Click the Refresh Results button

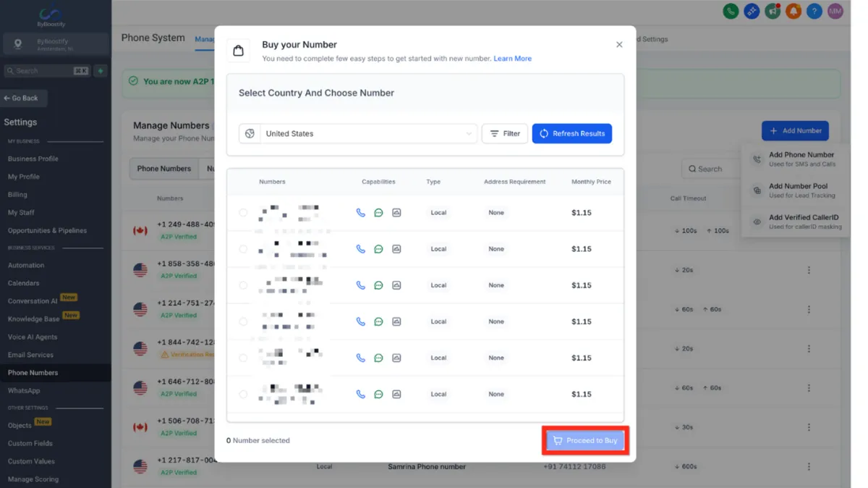click(572, 134)
